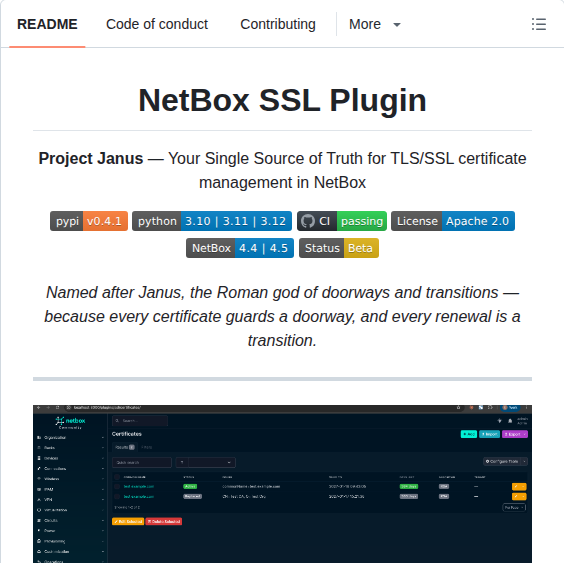
Task: Open the outline list icon
Action: [539, 24]
